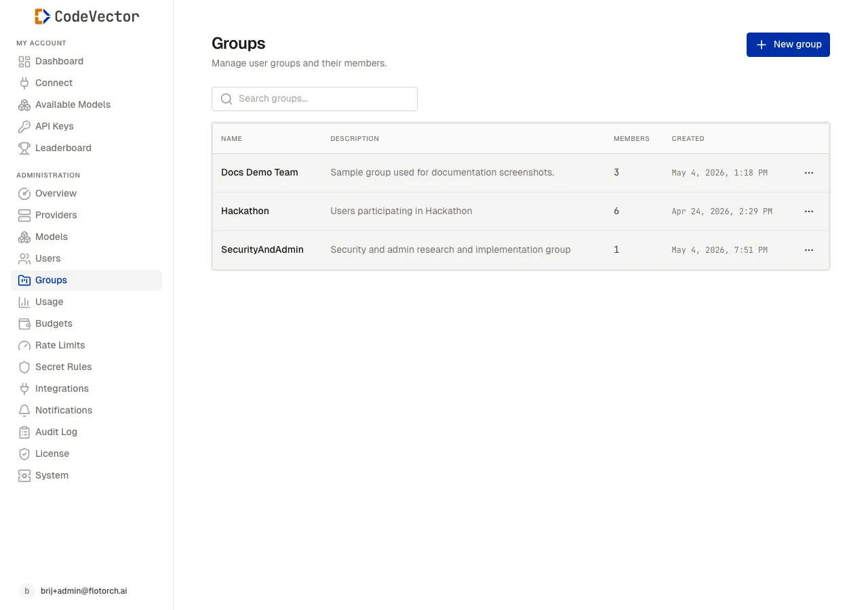Go to the Usage page

pos(86,302)
